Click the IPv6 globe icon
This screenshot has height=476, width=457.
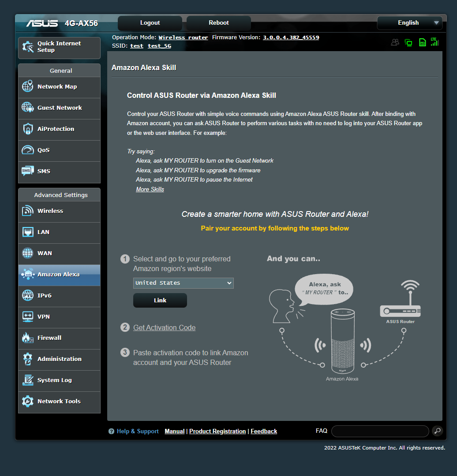coord(28,295)
